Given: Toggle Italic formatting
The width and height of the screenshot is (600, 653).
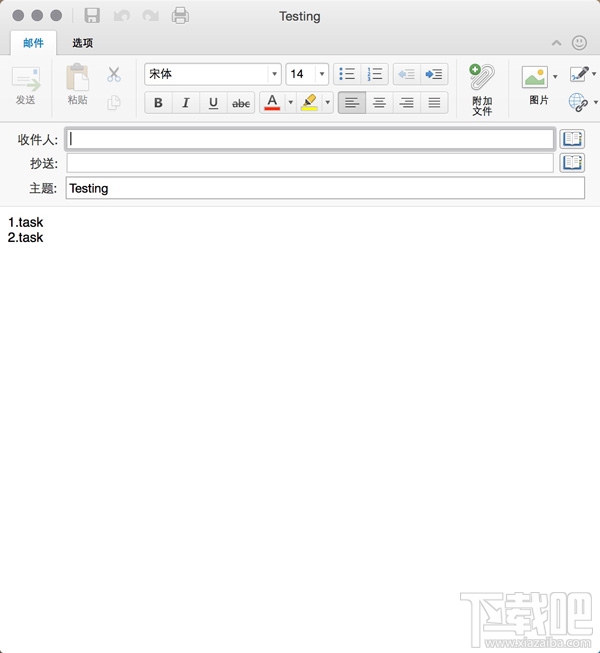Looking at the screenshot, I should [x=186, y=102].
